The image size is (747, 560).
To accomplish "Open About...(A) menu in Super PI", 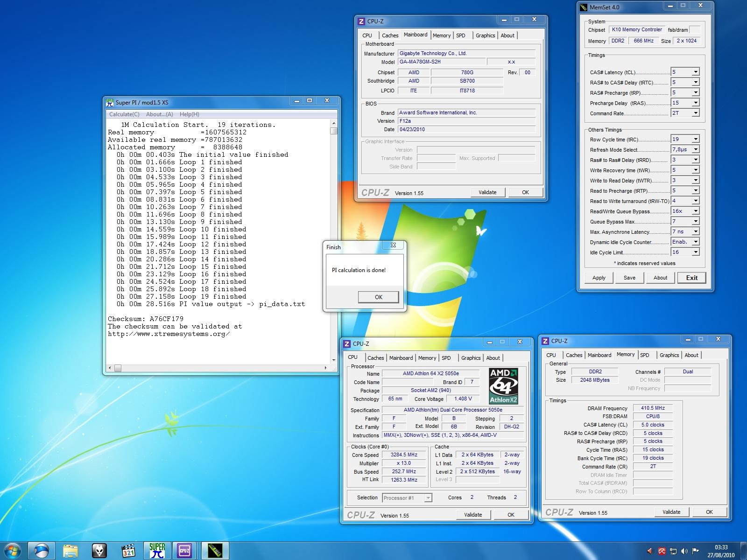I will pyautogui.click(x=160, y=114).
